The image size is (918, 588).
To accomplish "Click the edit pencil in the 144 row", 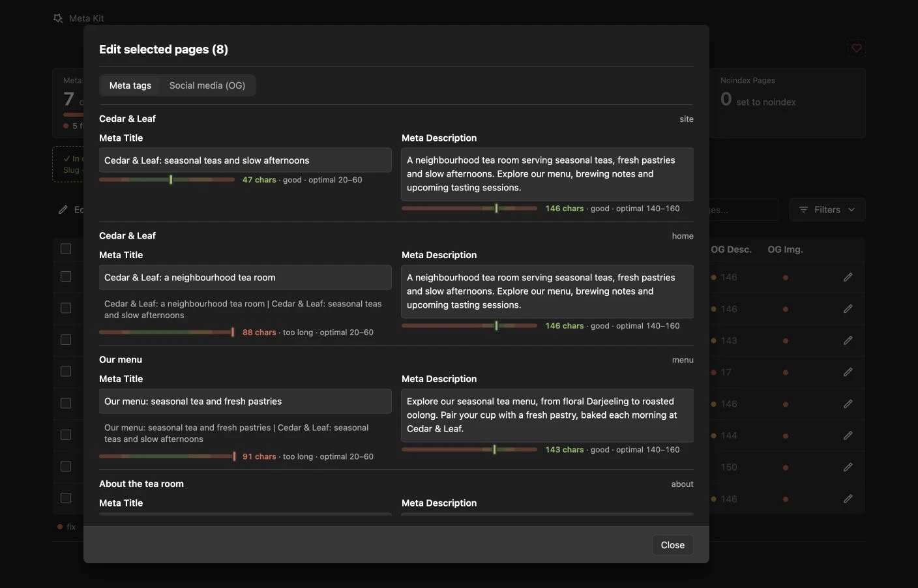I will [x=848, y=435].
